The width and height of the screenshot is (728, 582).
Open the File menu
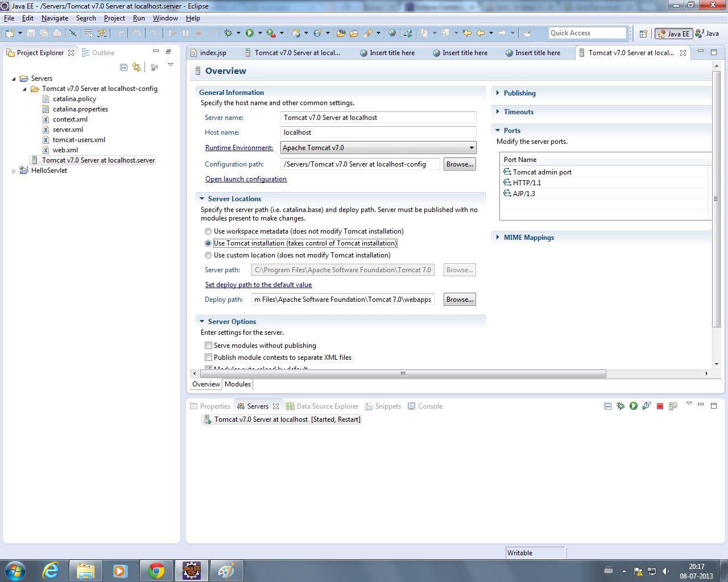[9, 18]
